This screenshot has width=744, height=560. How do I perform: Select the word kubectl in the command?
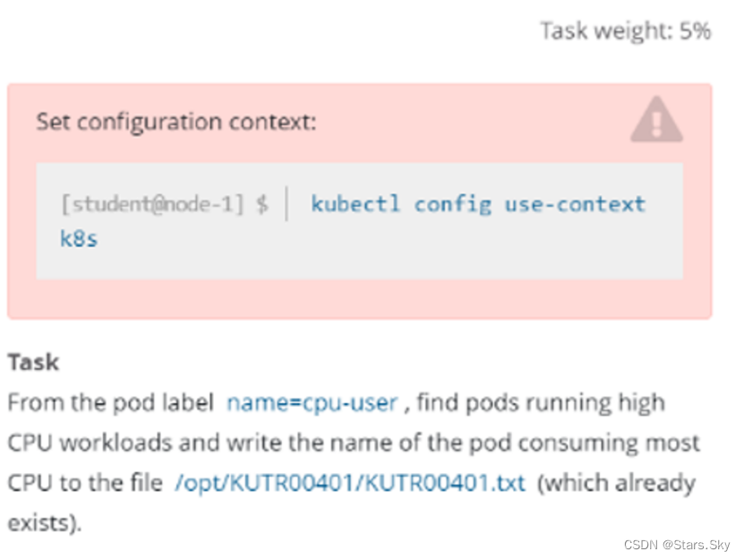tap(355, 203)
